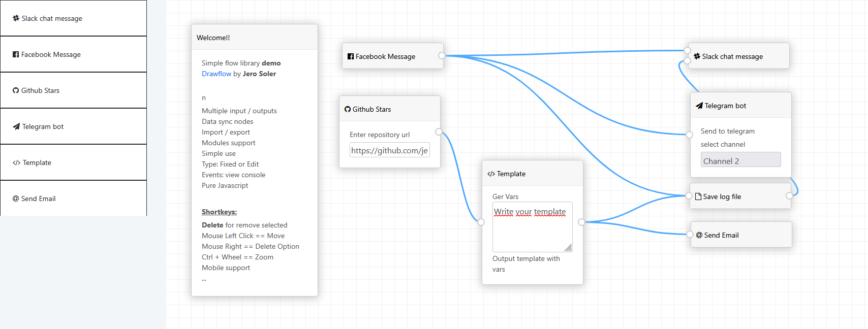Click 'Mouse Right == Delete Option' text
Image resolution: width=868 pixels, height=329 pixels.
click(x=251, y=246)
